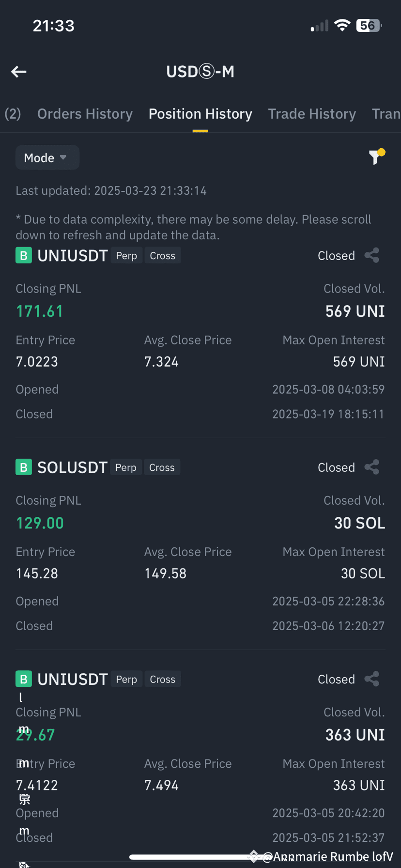Open the first UNIUSDT position title
The image size is (401, 868).
[x=73, y=255]
